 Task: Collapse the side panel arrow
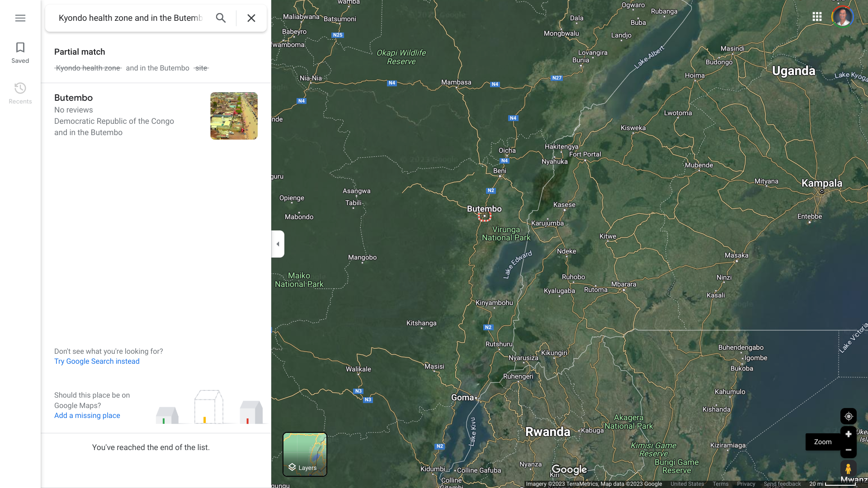tap(278, 244)
